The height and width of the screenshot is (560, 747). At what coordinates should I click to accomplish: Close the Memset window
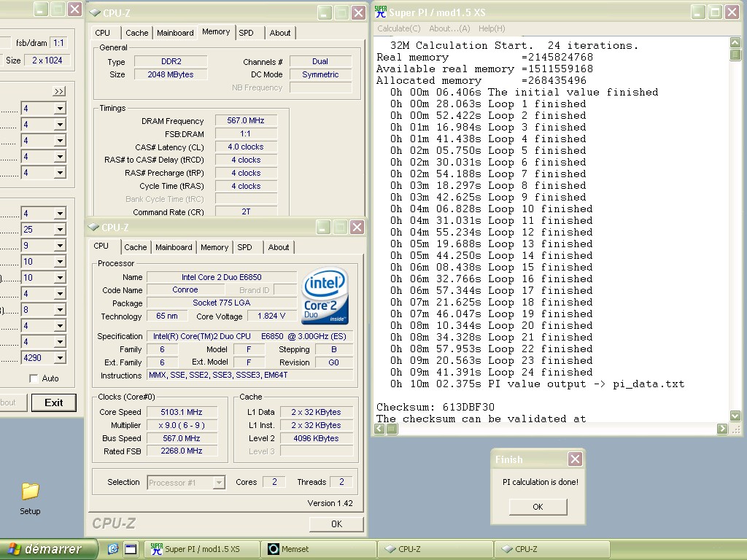click(74, 9)
